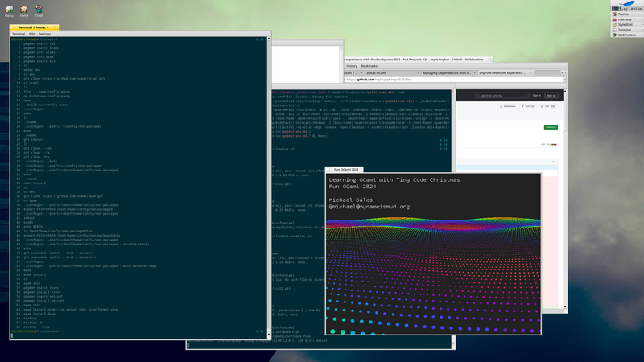Click the three-dots file menu on the GitHub diff
Viewport: 644px width, 362px height.
coord(554,162)
